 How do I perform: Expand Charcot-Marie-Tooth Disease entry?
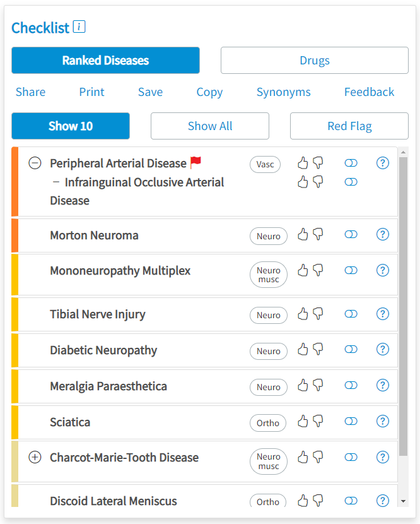[x=35, y=457]
